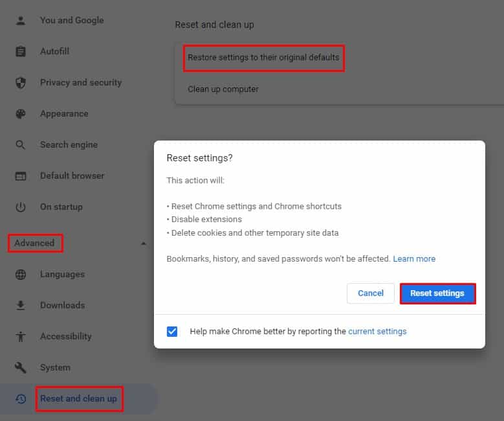This screenshot has width=504, height=421.
Task: Go to Privacy and security
Action: (x=81, y=83)
